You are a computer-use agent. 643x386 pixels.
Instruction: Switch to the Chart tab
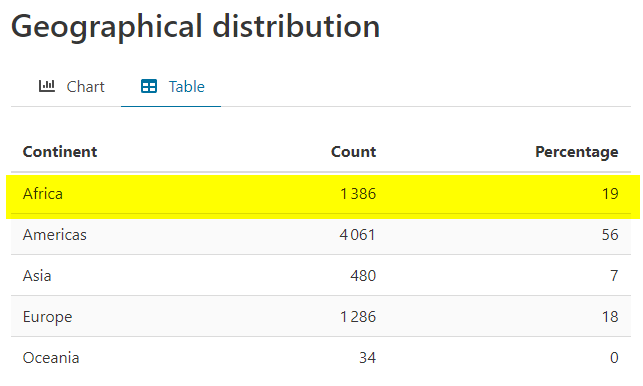point(72,87)
